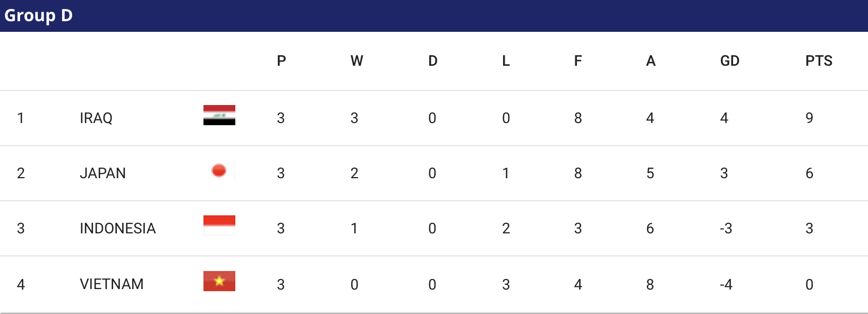This screenshot has height=314, width=868.
Task: Click Iraq's 9 points value
Action: click(809, 118)
